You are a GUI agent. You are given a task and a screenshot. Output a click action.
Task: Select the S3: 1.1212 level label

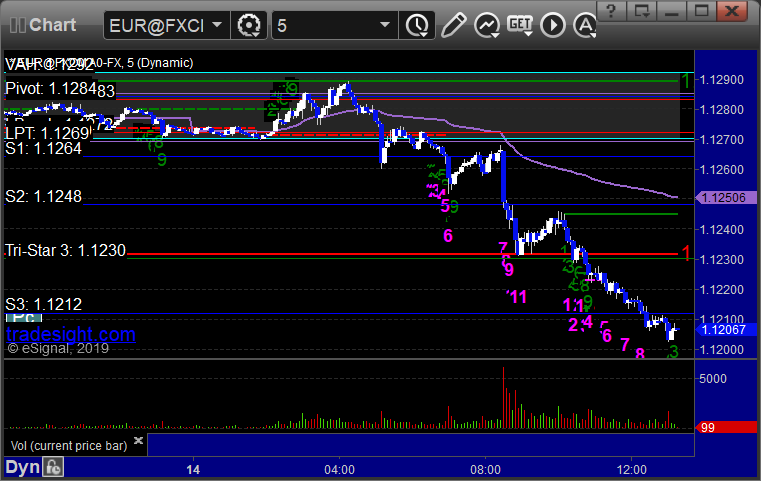(43, 304)
